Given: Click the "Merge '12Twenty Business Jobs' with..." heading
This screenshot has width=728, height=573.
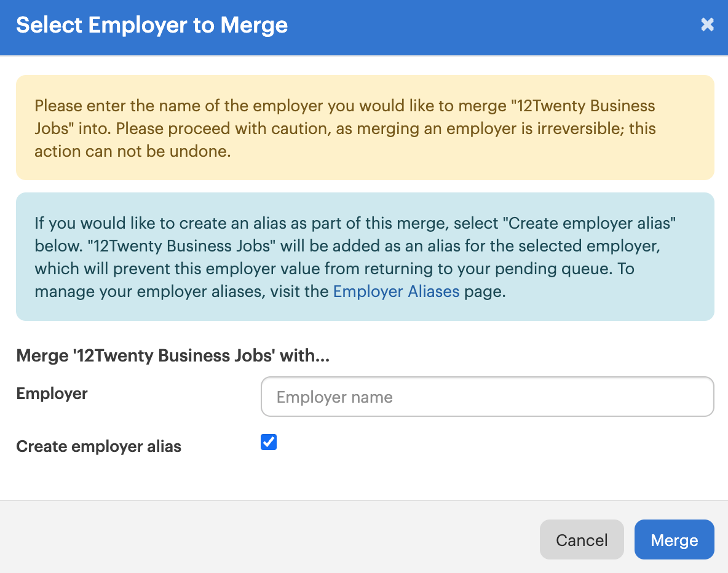Looking at the screenshot, I should point(173,356).
